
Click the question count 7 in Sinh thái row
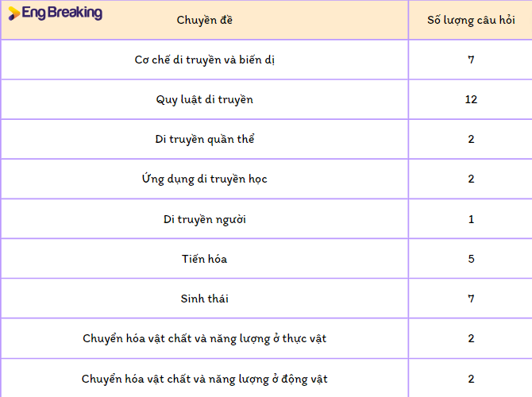click(x=471, y=299)
